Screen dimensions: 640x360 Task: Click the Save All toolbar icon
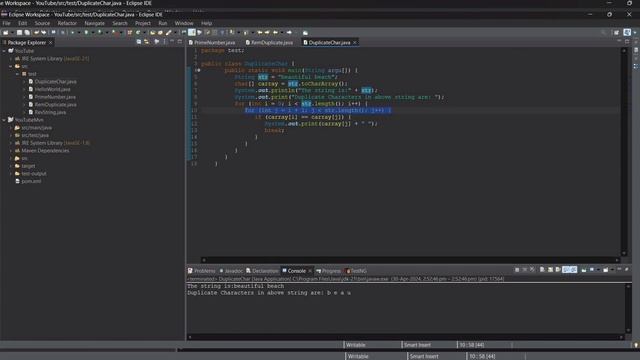tap(27, 32)
